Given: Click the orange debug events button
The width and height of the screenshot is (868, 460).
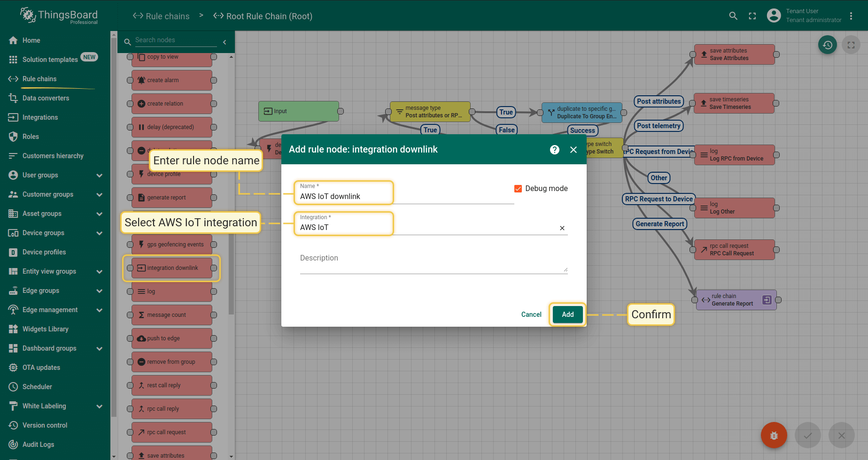Looking at the screenshot, I should click(x=774, y=436).
